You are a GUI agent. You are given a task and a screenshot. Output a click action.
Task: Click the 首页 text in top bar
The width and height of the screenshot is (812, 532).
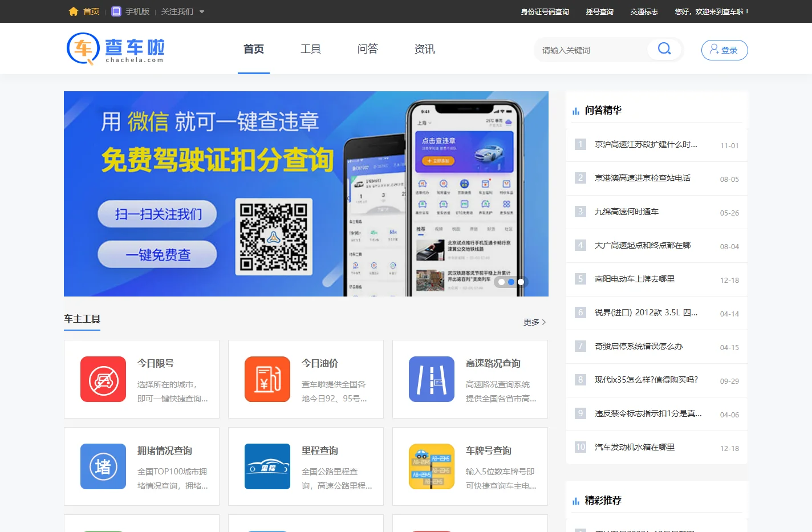click(91, 11)
